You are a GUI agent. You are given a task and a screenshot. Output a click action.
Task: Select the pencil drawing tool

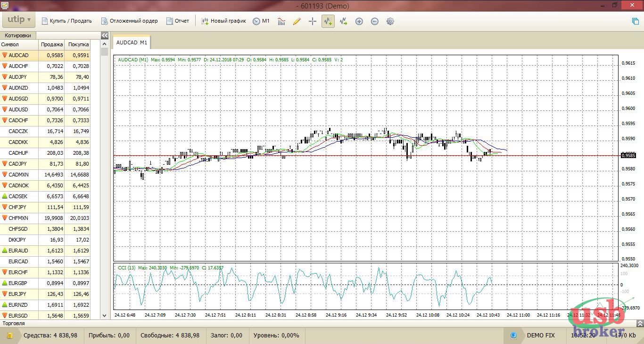pos(297,21)
